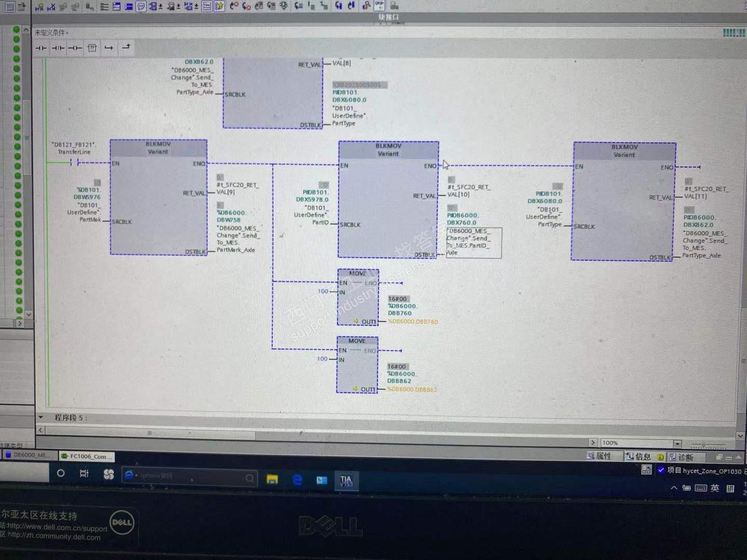Insert an output coil from favorites

(75, 48)
